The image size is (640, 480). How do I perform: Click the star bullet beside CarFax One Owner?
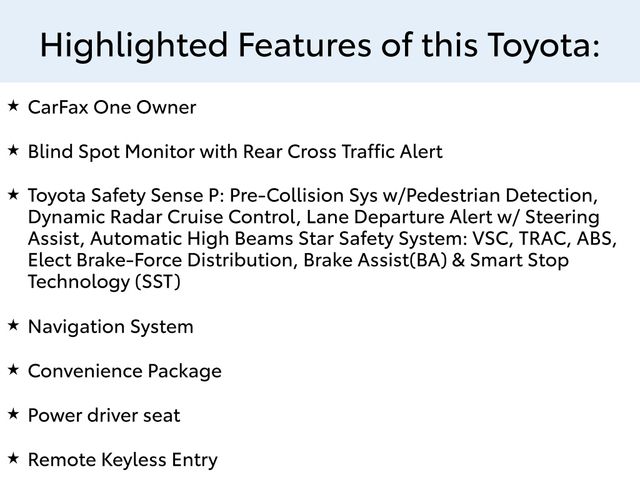[12, 106]
